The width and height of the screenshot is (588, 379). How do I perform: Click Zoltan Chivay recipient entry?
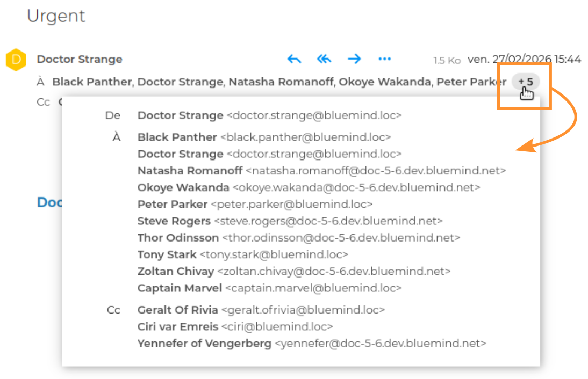(x=176, y=271)
